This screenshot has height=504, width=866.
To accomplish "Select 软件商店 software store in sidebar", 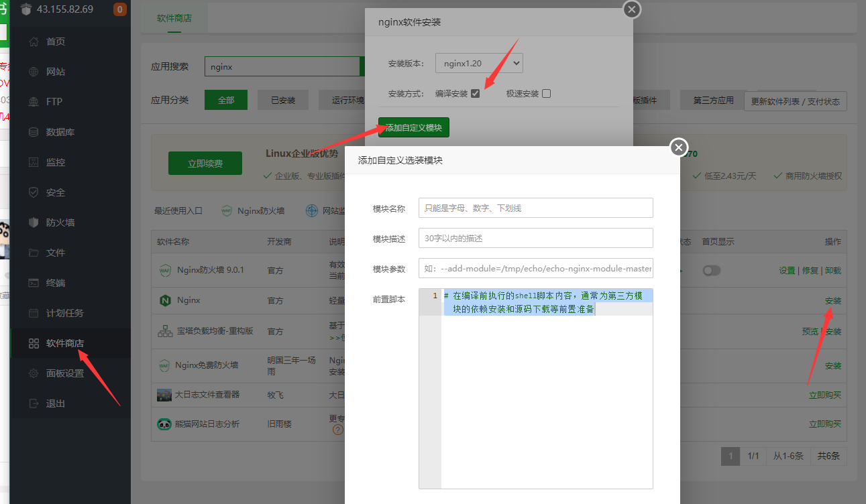I will click(x=64, y=343).
